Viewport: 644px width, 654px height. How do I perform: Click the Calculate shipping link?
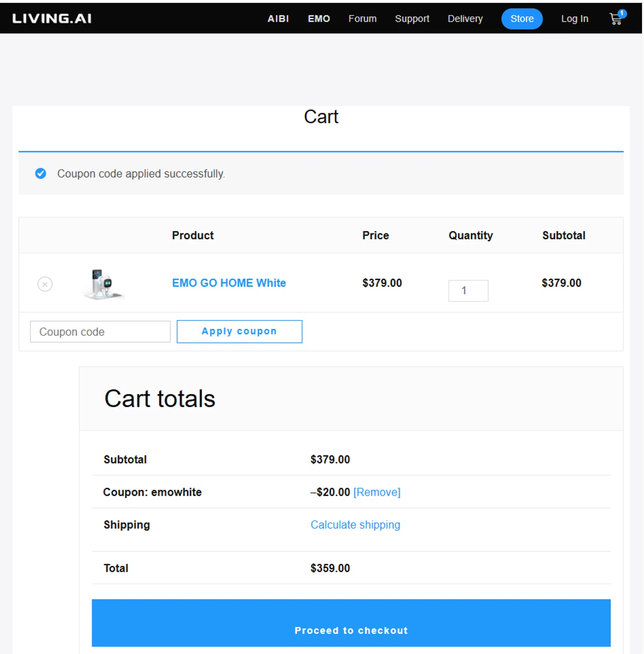pyautogui.click(x=355, y=525)
